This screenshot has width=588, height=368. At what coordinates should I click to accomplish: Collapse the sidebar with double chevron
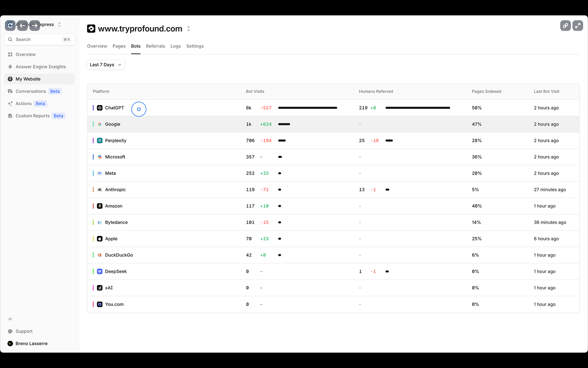(x=10, y=319)
